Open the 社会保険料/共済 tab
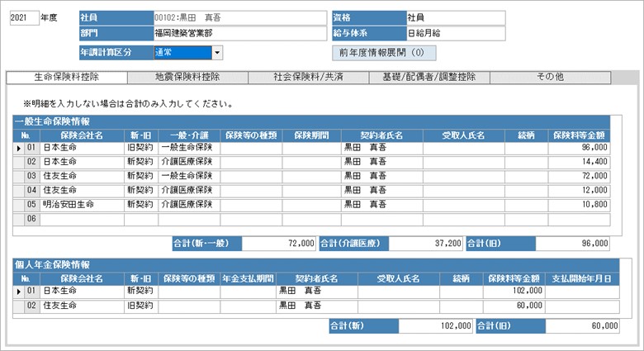644x351 pixels. (x=308, y=77)
